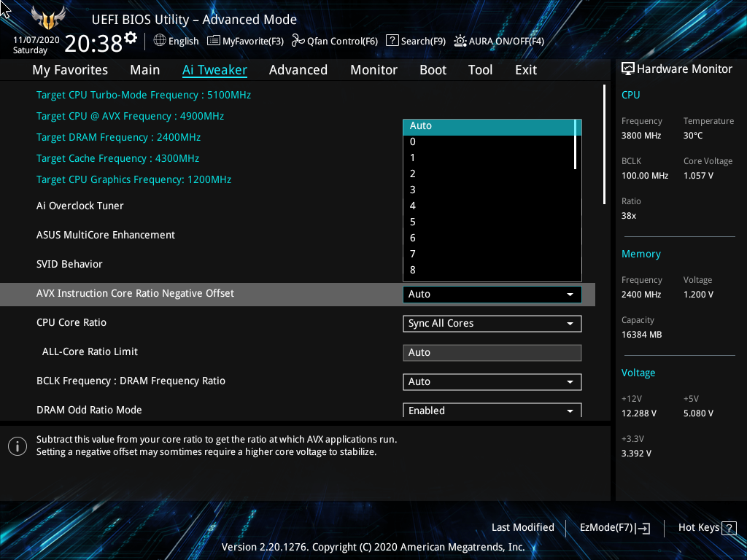Click the EzMode exit arrow icon
Screen dimensions: 747x560
coord(643,528)
